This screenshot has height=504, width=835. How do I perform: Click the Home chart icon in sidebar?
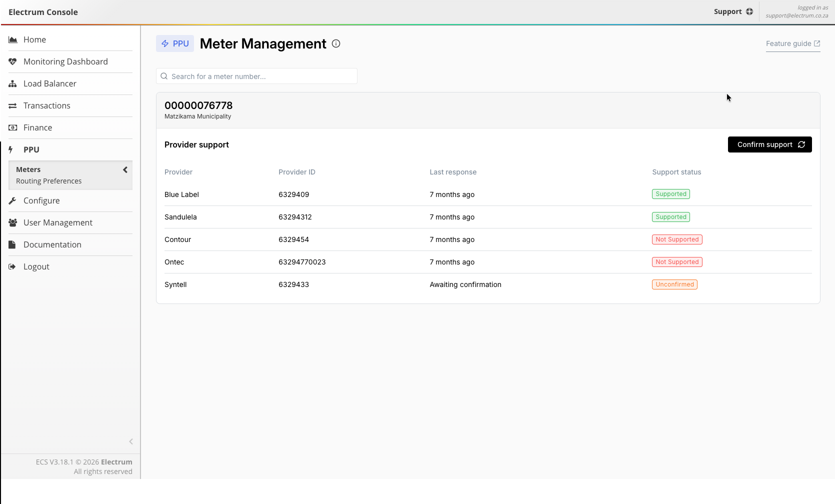click(x=13, y=39)
